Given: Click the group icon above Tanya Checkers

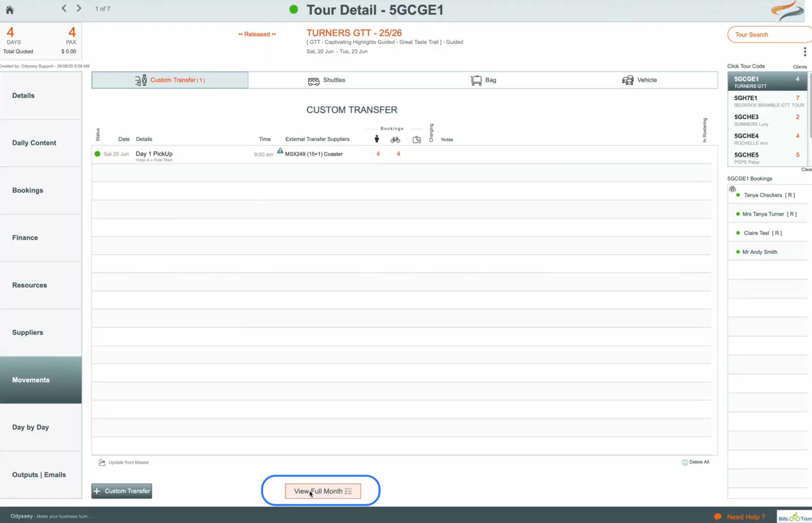Looking at the screenshot, I should 732,188.
